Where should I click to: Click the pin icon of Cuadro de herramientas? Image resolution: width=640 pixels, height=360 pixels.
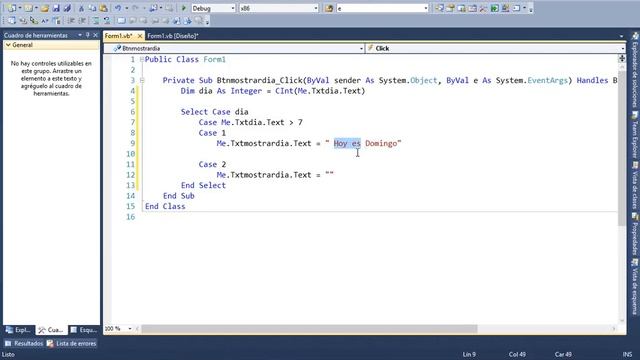pos(88,36)
